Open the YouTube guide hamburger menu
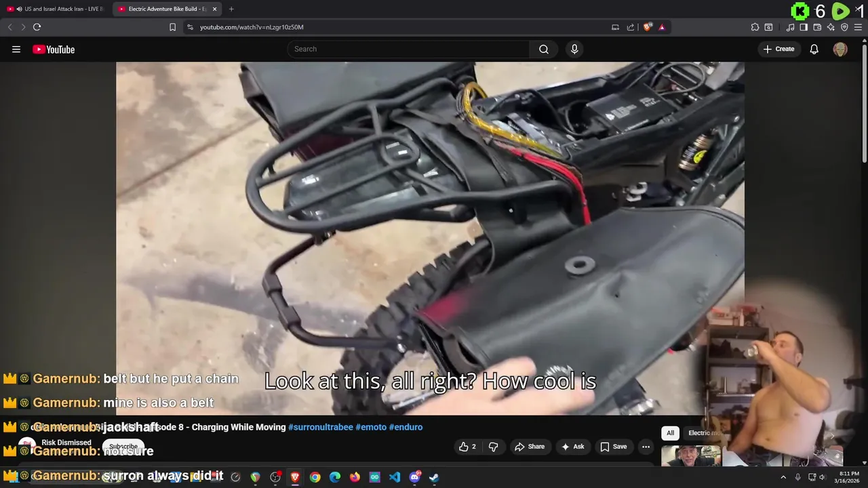Image resolution: width=868 pixels, height=488 pixels. pyautogui.click(x=16, y=49)
